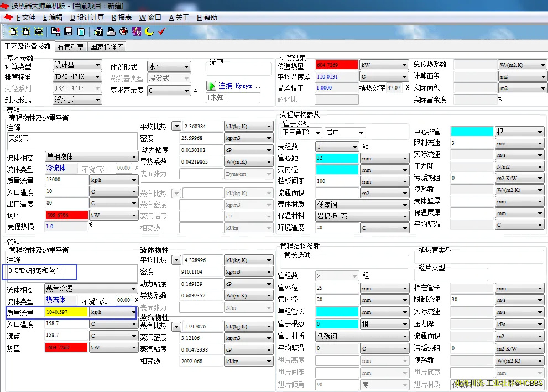548x392 pixels.
Task: Click the purple lightning icon
Action: 137,32
